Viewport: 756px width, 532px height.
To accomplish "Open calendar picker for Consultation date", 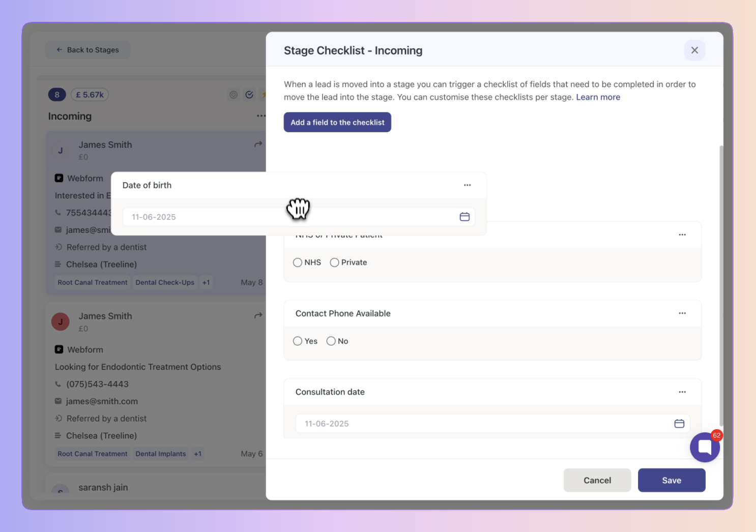I will tap(679, 424).
